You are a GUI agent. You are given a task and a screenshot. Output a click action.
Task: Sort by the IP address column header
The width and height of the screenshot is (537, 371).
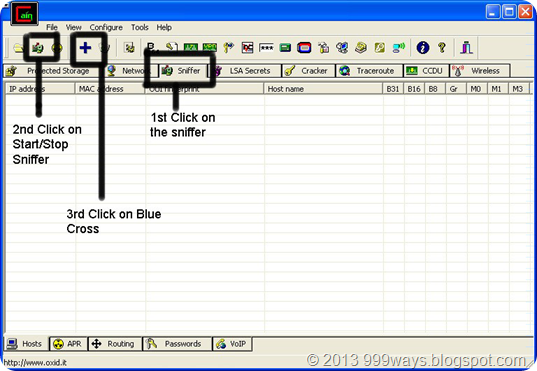coord(40,89)
